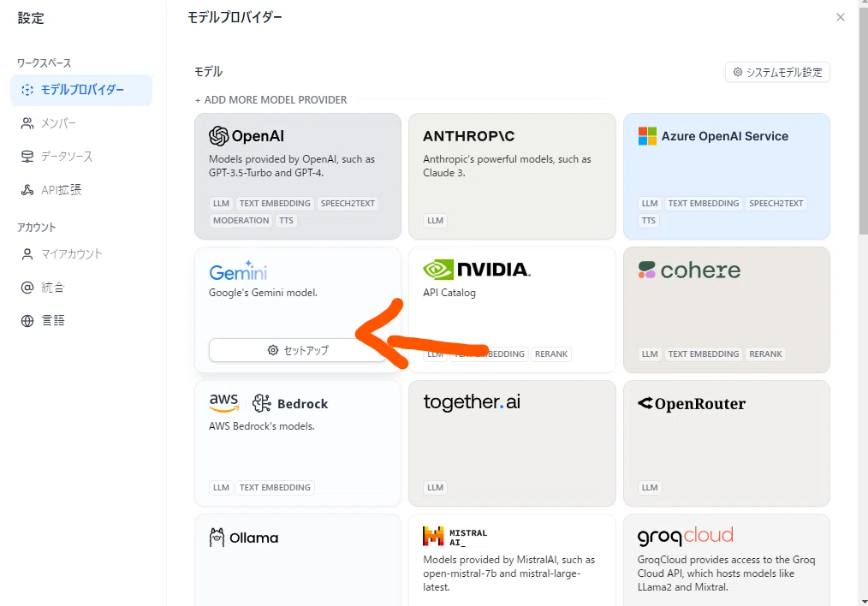The height and width of the screenshot is (606, 868).
Task: Click the RERANK tag on NVIDIA card
Action: (x=551, y=354)
